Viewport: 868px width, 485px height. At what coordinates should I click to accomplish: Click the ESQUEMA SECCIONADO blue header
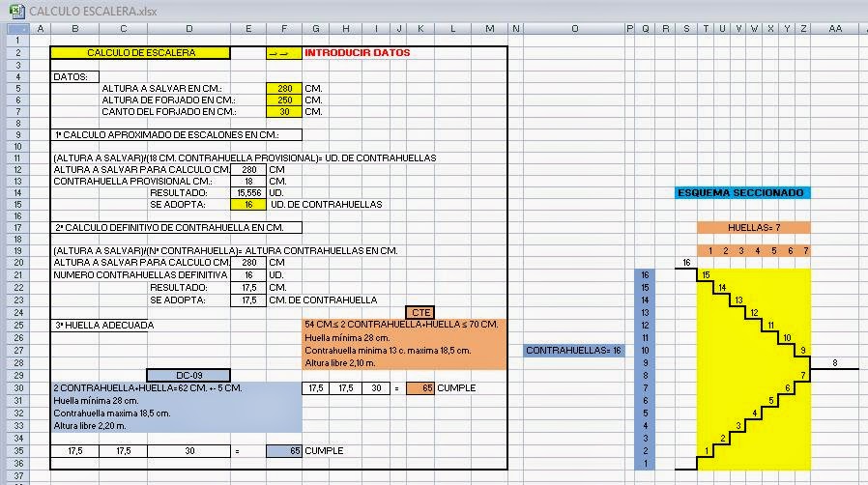[x=742, y=193]
